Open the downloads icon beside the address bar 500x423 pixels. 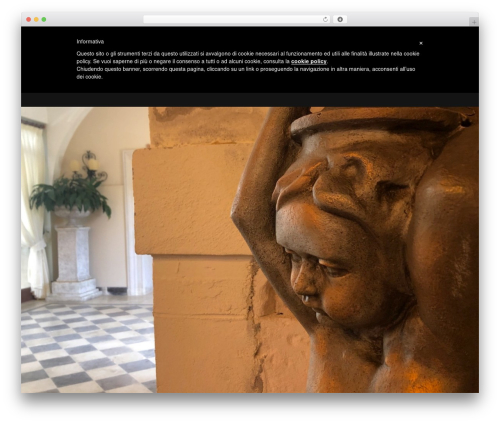click(340, 19)
